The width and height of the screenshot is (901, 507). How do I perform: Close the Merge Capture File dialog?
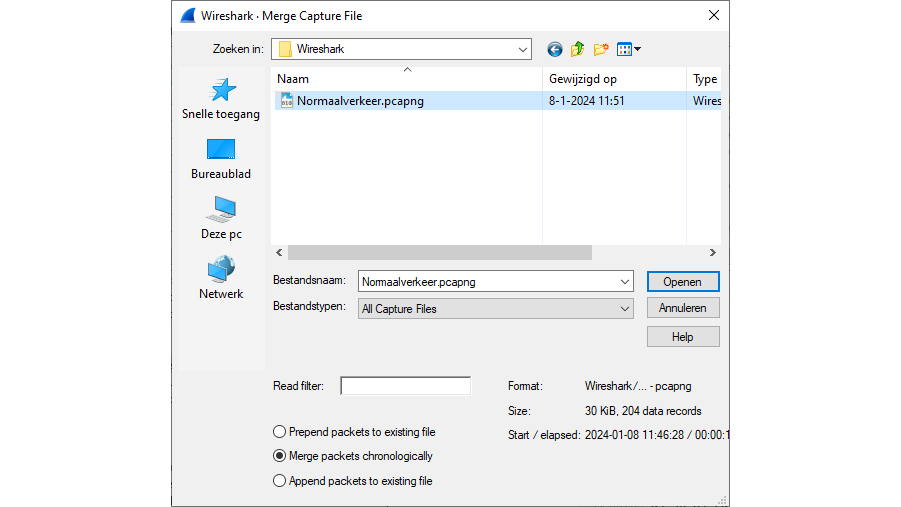click(x=714, y=16)
